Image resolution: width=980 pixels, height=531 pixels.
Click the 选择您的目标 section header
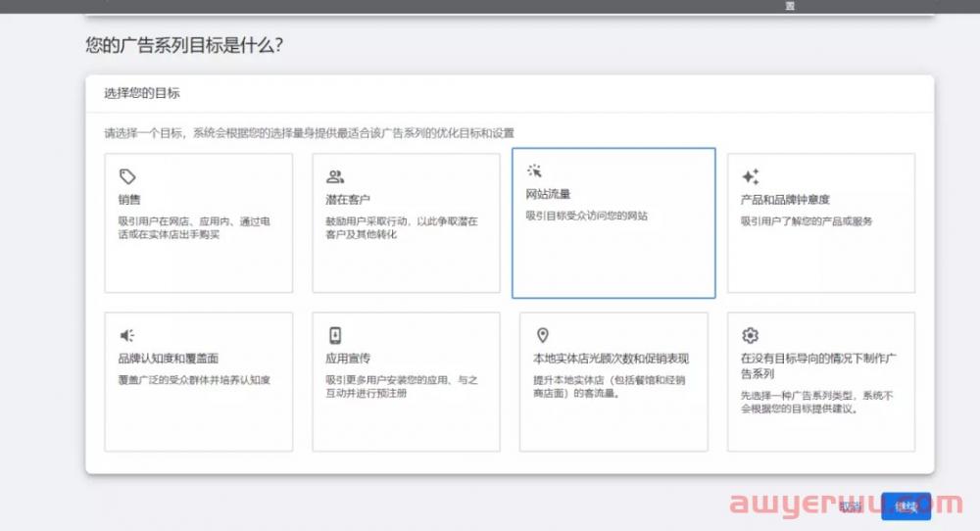[x=142, y=94]
